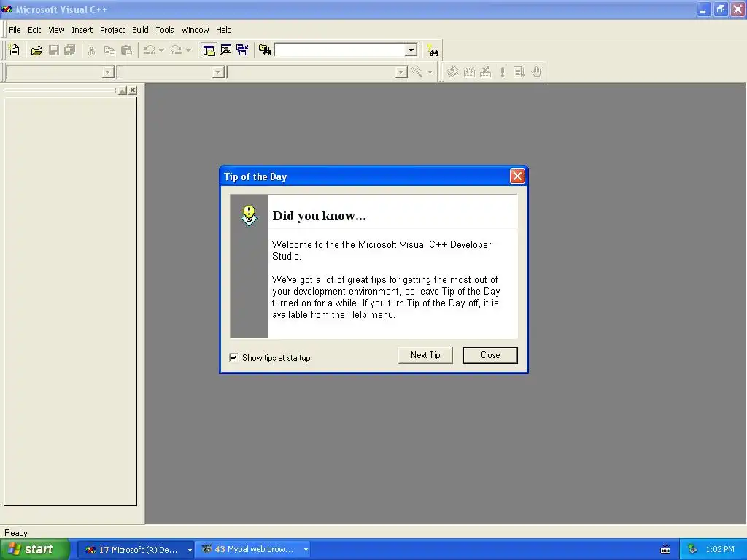This screenshot has width=747, height=560.
Task: Click inside the Find text field
Action: tap(340, 50)
